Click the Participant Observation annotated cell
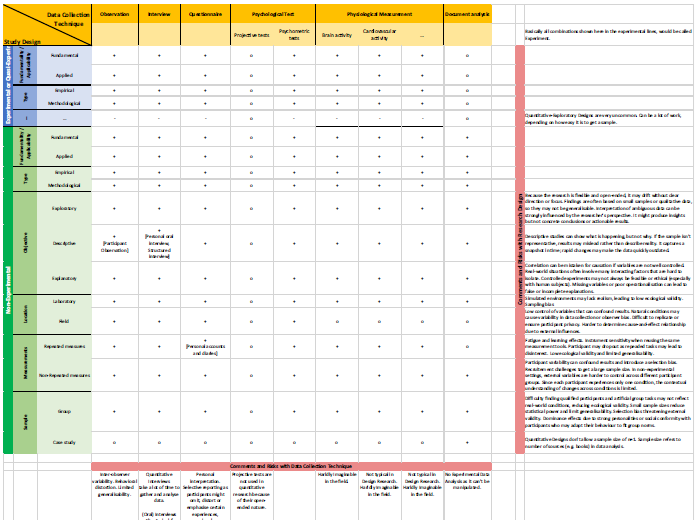Screen dimensions: 700x529 click(x=115, y=243)
